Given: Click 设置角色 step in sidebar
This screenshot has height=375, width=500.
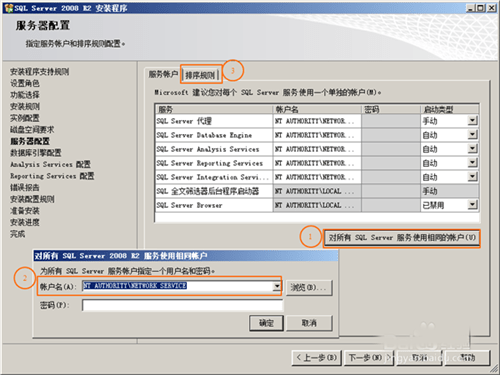Looking at the screenshot, I should [x=25, y=83].
